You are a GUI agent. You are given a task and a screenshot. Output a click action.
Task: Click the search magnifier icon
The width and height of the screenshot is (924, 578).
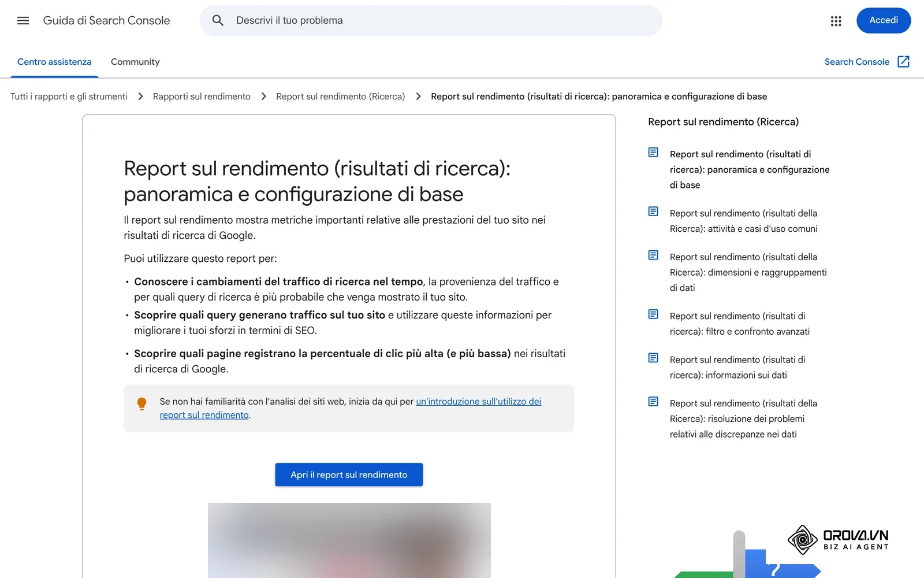(218, 21)
